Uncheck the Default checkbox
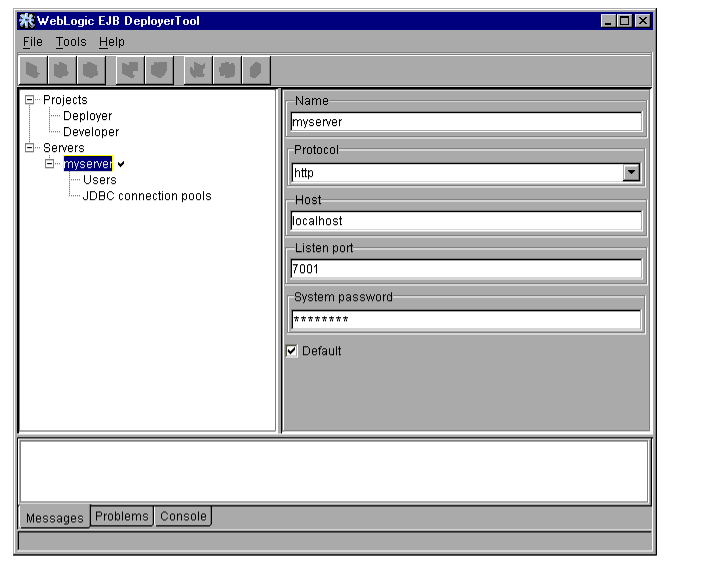Image resolution: width=713 pixels, height=580 pixels. pyautogui.click(x=291, y=351)
